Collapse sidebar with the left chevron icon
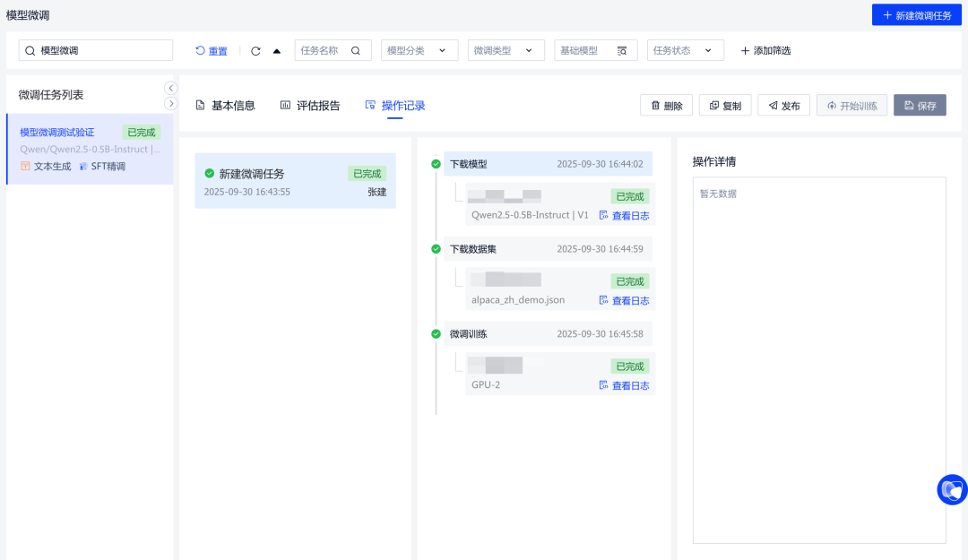The image size is (968, 560). [x=170, y=88]
